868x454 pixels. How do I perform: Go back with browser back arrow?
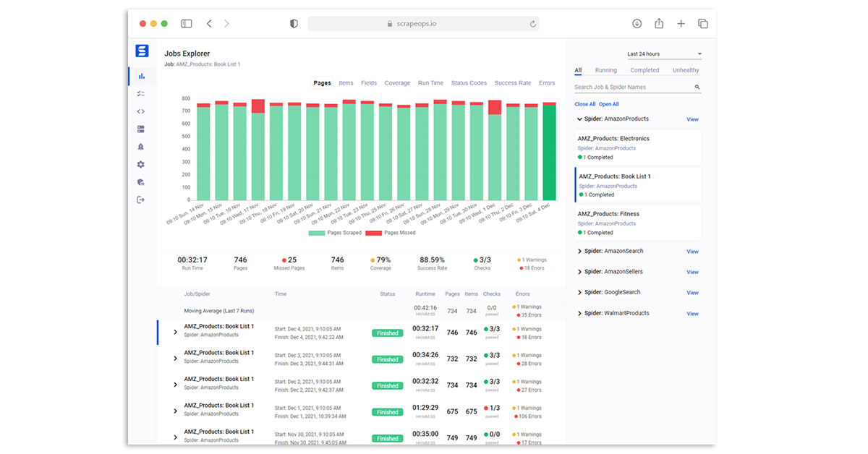(x=209, y=24)
